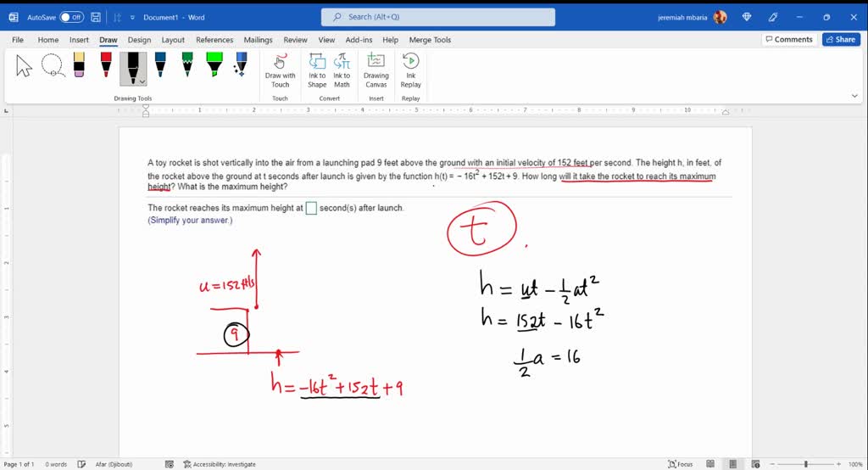Image resolution: width=868 pixels, height=470 pixels.
Task: Select the Lasso Select tool
Action: 52,67
